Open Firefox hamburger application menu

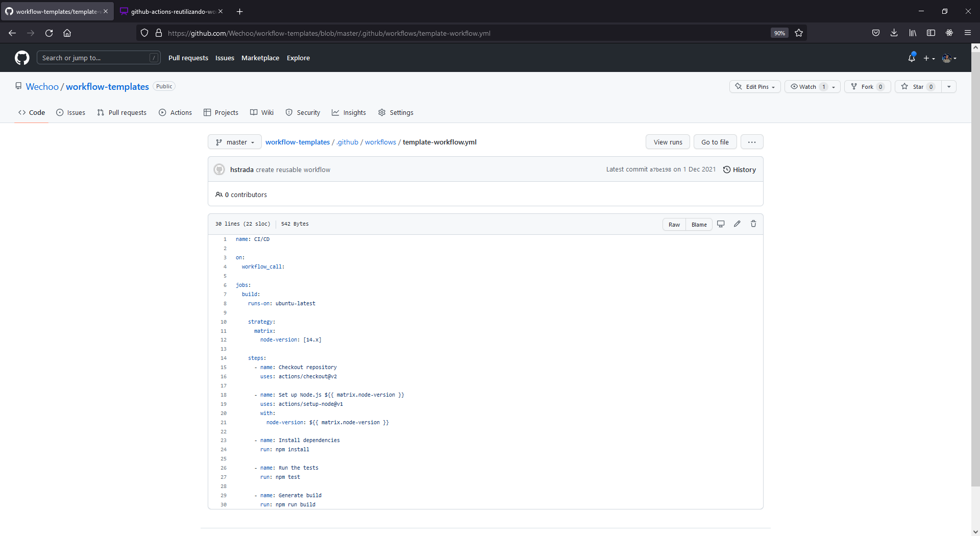coord(967,33)
